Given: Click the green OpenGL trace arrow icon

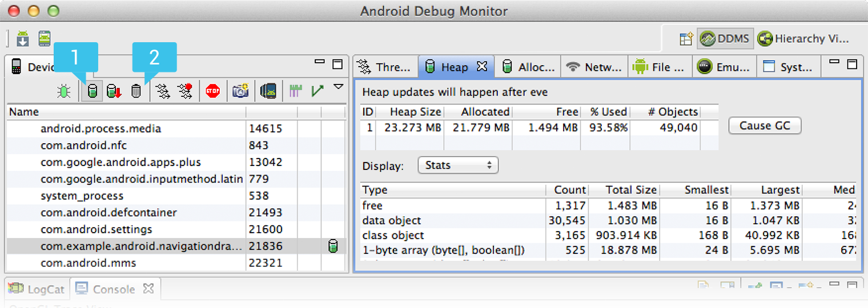Looking at the screenshot, I should tap(318, 91).
